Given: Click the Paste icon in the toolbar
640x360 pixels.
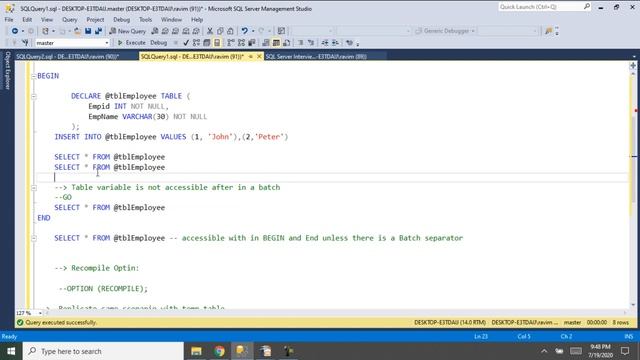Looking at the screenshot, I should tap(230, 31).
